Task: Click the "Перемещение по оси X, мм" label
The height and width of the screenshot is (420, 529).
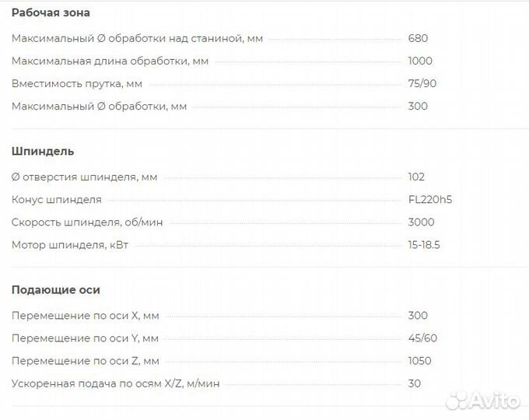Action: 85,316
